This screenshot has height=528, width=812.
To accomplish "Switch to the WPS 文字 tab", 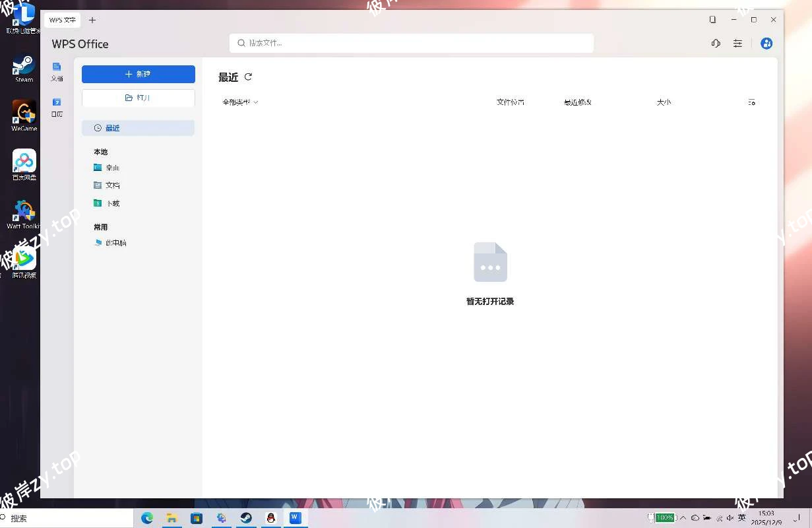I will coord(62,20).
